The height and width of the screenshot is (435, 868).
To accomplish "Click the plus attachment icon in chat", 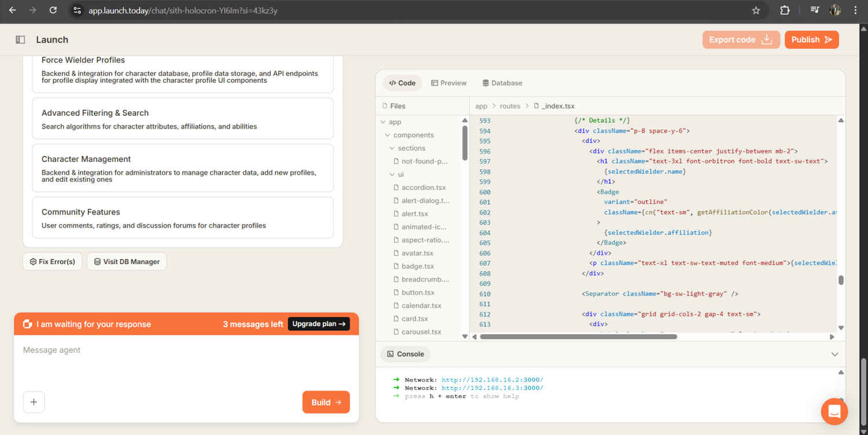I will point(34,402).
